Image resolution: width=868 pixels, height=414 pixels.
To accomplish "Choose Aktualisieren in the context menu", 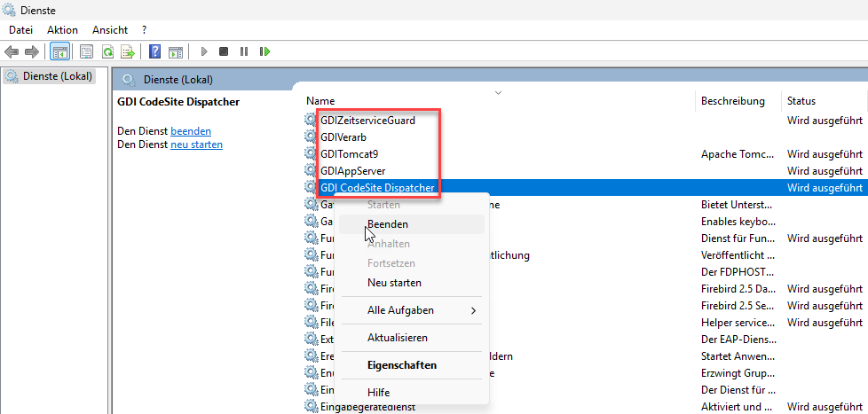I will pyautogui.click(x=412, y=338).
